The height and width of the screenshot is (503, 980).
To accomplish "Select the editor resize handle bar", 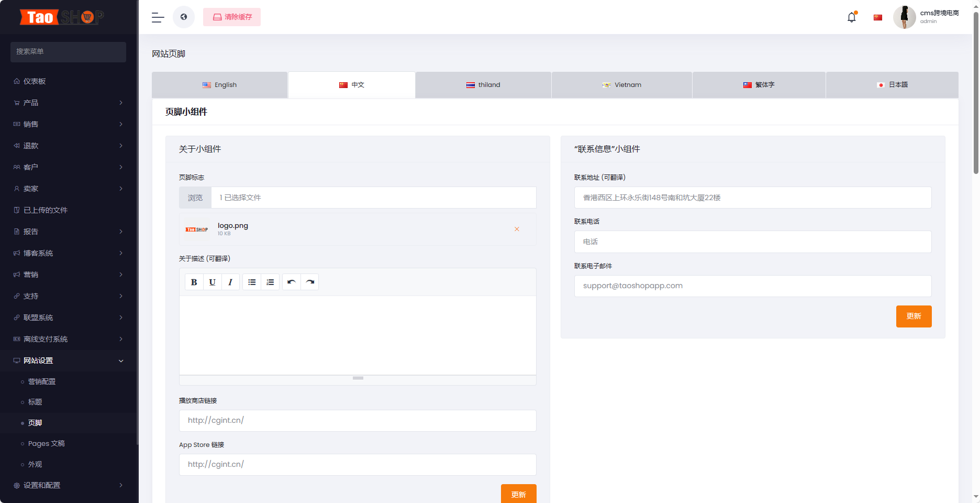I will (358, 378).
